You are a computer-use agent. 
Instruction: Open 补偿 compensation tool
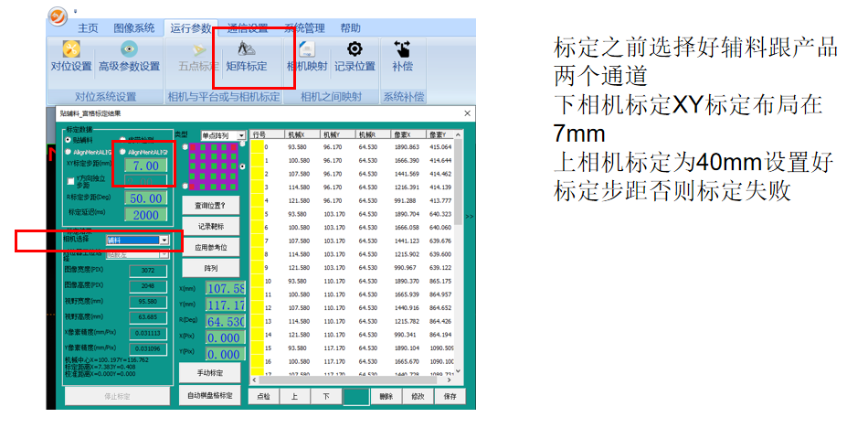click(402, 56)
